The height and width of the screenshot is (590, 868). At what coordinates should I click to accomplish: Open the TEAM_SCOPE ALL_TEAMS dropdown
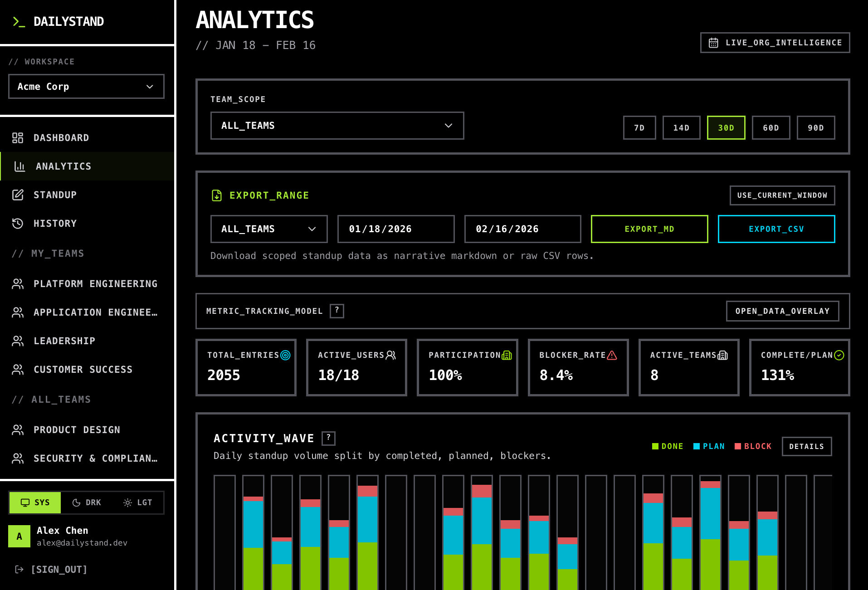pyautogui.click(x=337, y=126)
